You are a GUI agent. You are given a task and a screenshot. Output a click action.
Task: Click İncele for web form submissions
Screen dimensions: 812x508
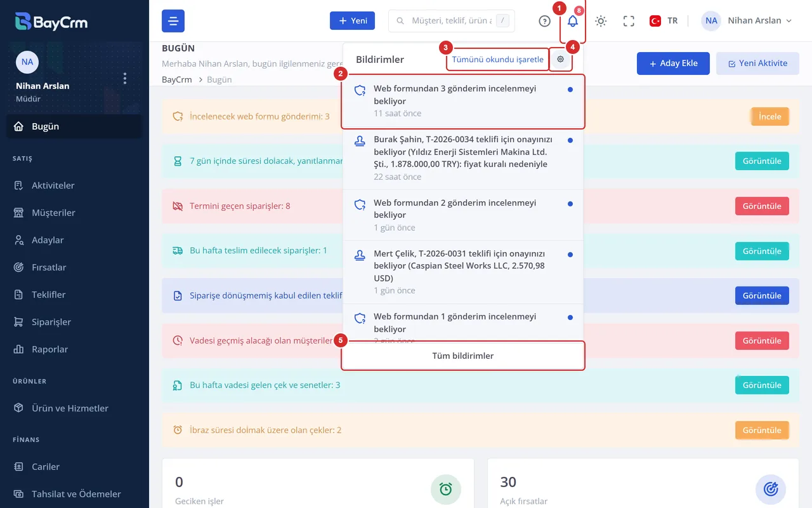click(770, 117)
